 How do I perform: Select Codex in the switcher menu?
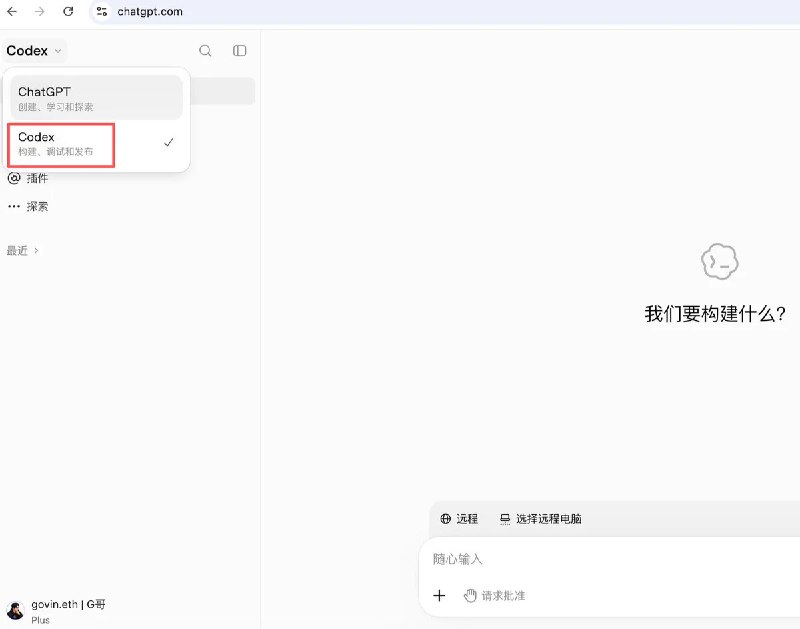click(x=96, y=143)
